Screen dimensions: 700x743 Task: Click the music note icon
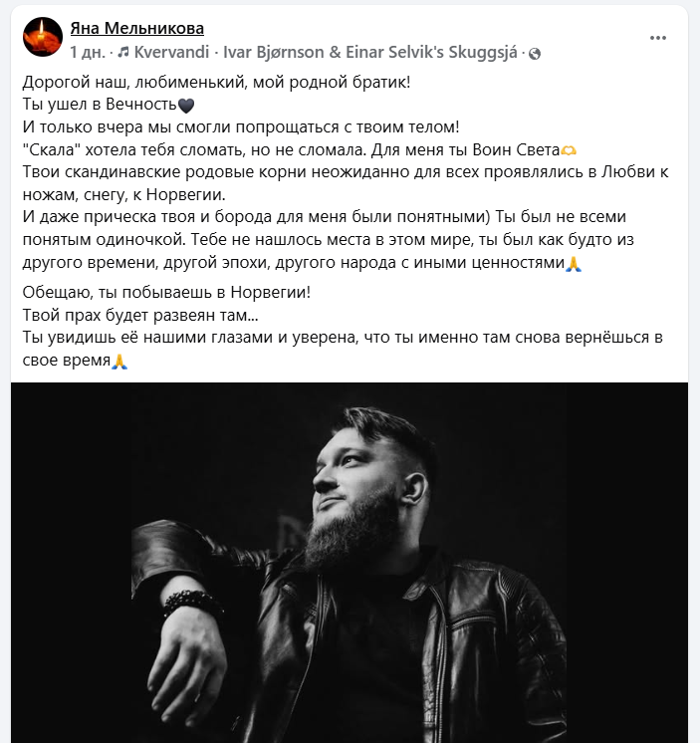coord(123,52)
